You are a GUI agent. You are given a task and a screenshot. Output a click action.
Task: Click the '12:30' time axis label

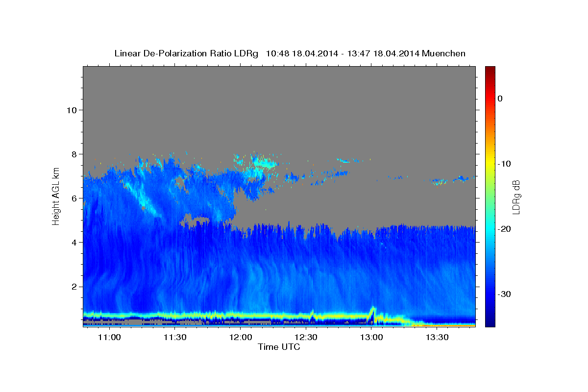tap(306, 338)
